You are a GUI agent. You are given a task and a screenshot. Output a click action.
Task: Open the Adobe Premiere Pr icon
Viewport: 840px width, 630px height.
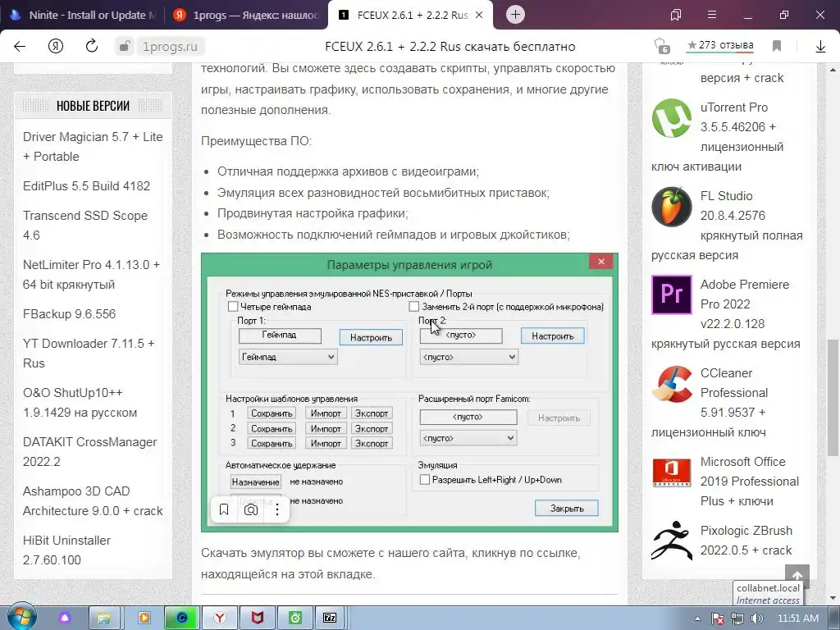[672, 294]
